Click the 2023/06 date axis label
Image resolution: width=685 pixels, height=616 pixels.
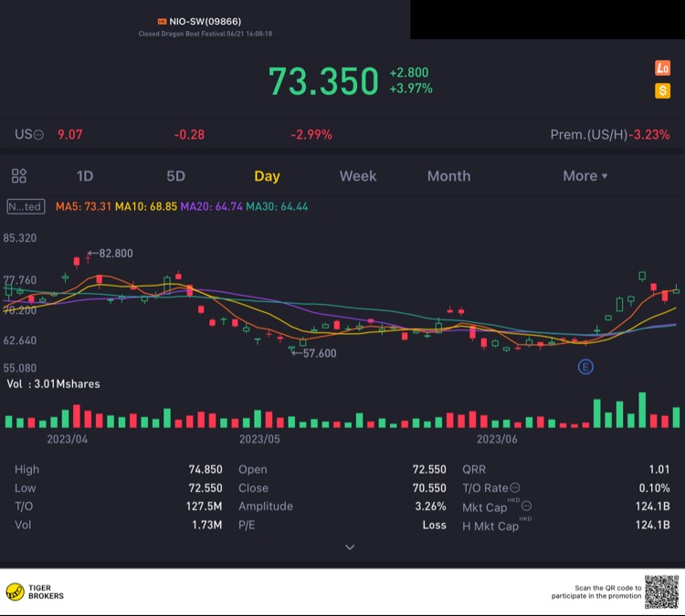pos(497,439)
